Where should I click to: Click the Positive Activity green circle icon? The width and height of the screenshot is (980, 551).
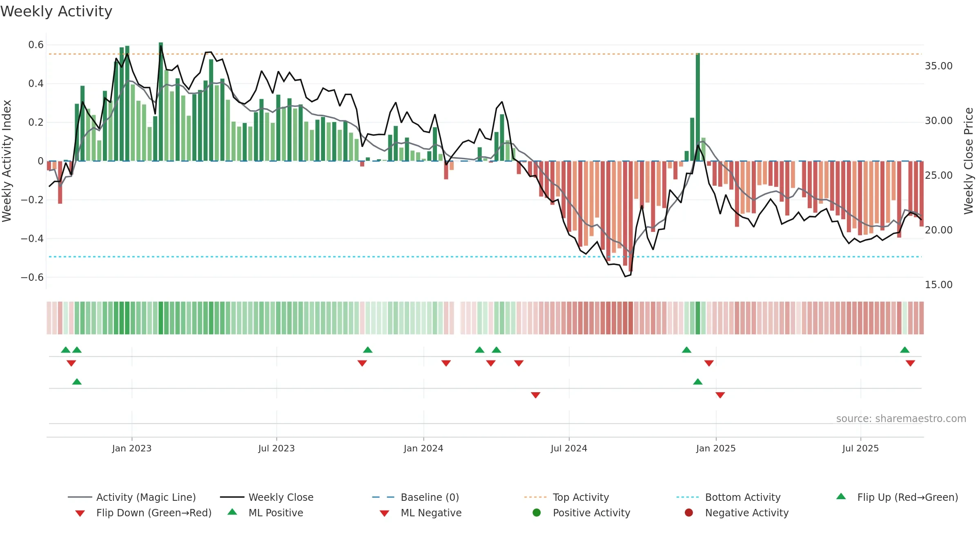point(537,513)
